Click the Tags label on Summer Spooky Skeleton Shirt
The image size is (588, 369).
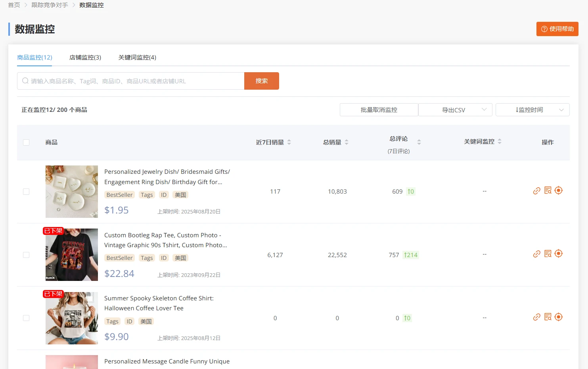point(112,321)
